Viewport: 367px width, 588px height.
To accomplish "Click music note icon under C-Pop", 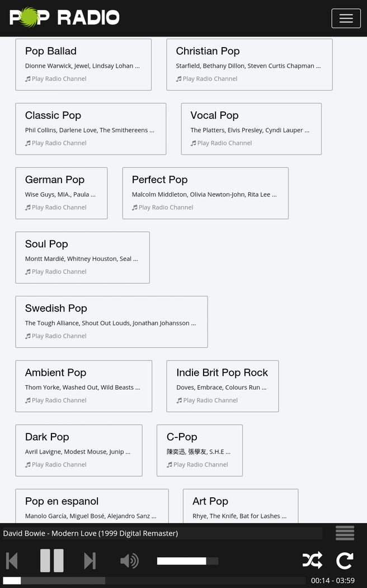I will 170,465.
